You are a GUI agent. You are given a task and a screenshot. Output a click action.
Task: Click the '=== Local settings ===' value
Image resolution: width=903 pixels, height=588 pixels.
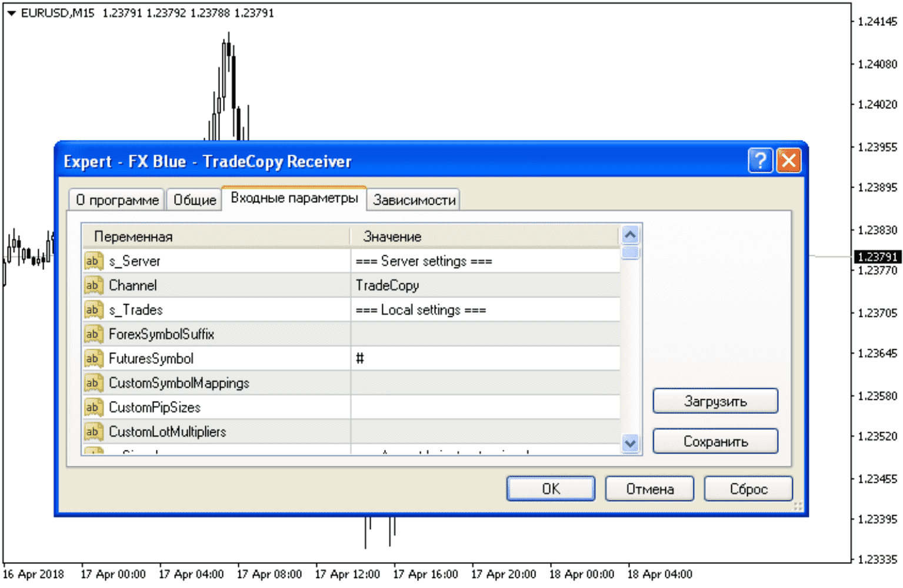point(421,310)
